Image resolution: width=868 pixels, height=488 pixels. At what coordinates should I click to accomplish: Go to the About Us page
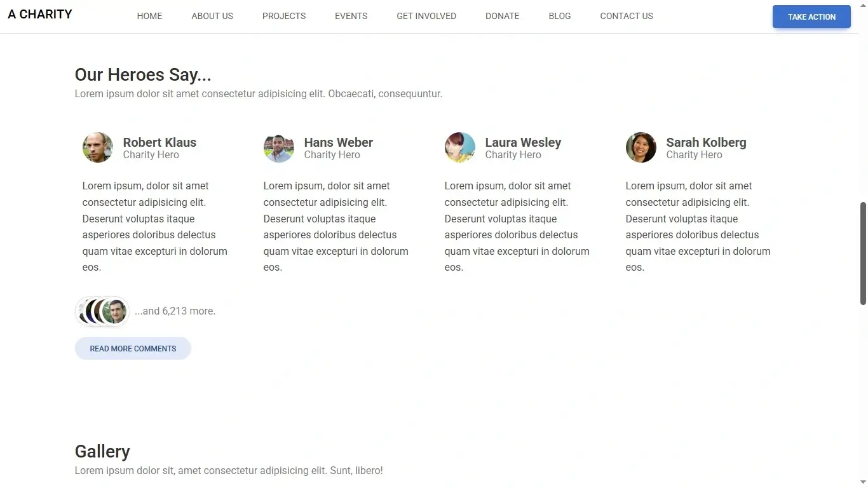[212, 16]
